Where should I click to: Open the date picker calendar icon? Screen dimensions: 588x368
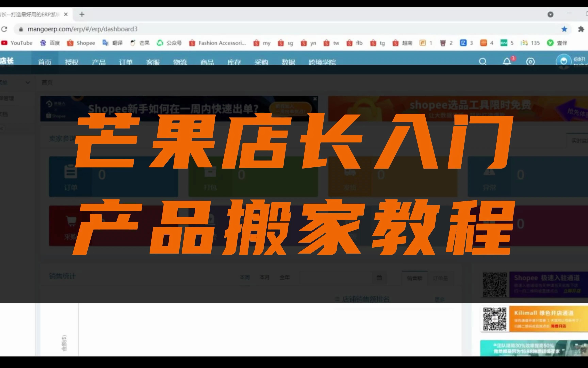point(379,278)
